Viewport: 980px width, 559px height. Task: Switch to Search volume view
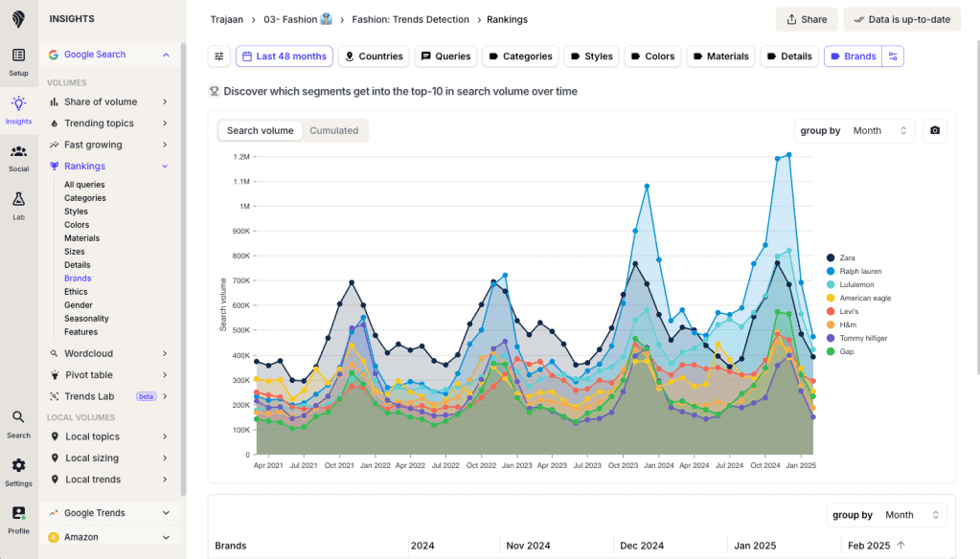point(260,130)
